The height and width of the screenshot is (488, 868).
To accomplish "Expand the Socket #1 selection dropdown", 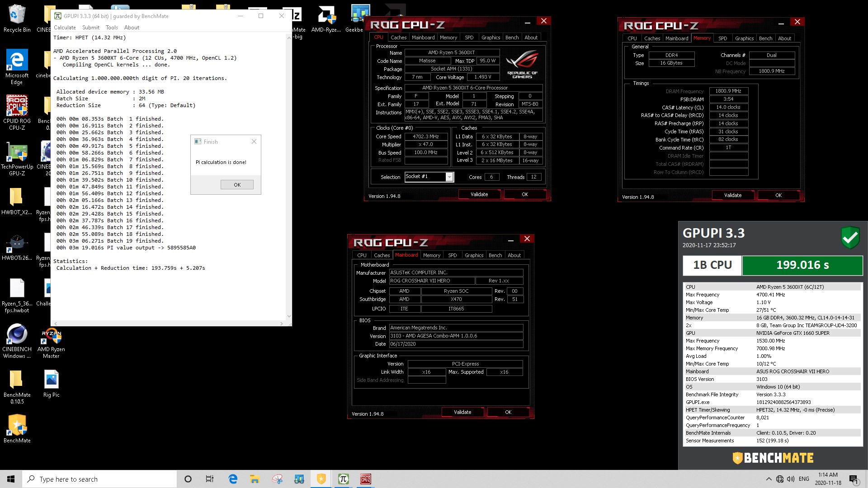I will [x=449, y=177].
